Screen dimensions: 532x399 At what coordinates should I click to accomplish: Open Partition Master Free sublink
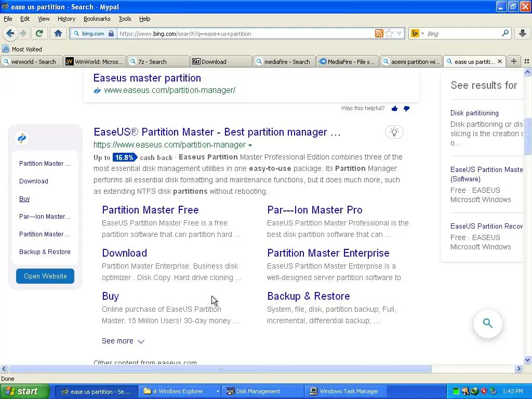pos(150,210)
